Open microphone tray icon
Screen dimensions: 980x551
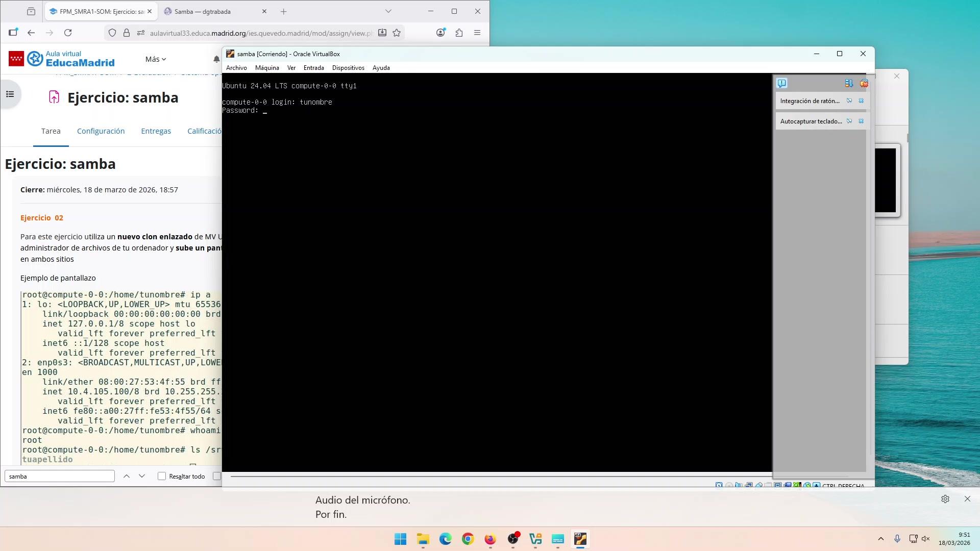click(897, 539)
